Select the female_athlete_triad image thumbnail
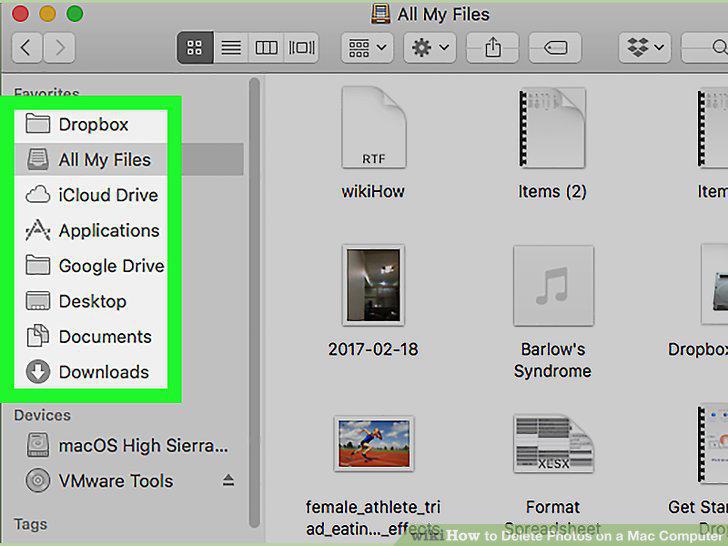The image size is (728, 546). (x=374, y=443)
